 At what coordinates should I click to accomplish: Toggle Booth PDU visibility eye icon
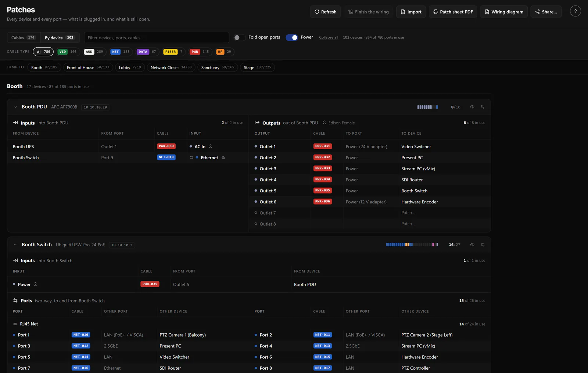coord(472,107)
